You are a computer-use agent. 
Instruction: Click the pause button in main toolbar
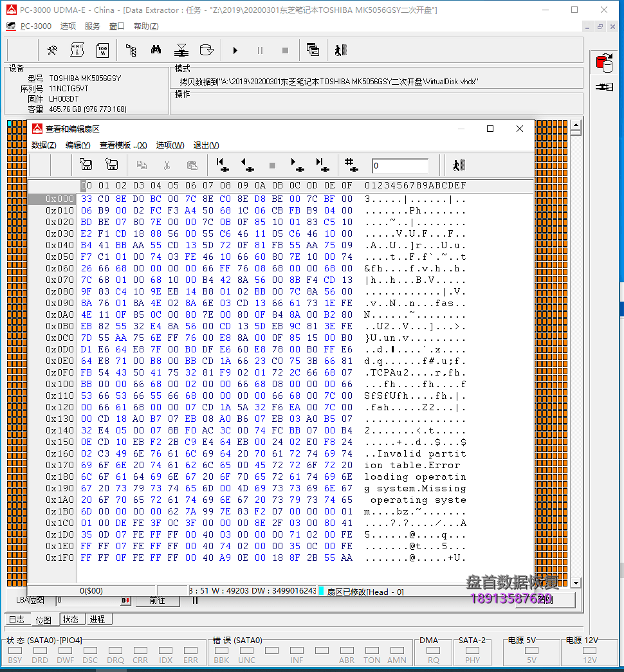click(x=260, y=51)
